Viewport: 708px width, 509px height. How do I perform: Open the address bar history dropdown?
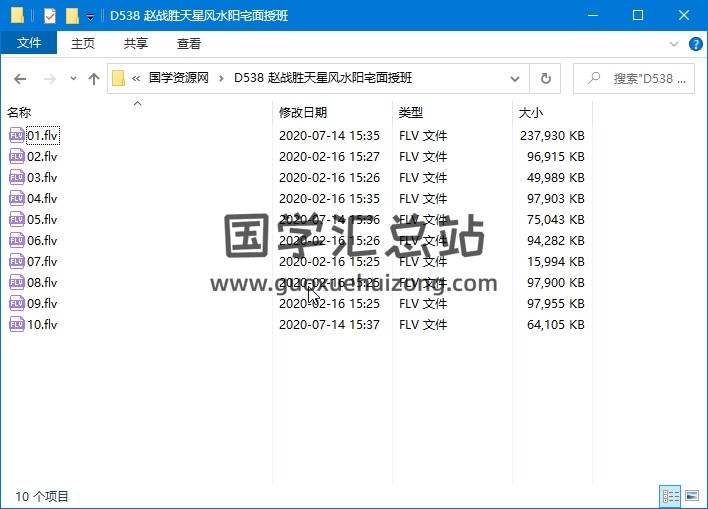(x=514, y=79)
